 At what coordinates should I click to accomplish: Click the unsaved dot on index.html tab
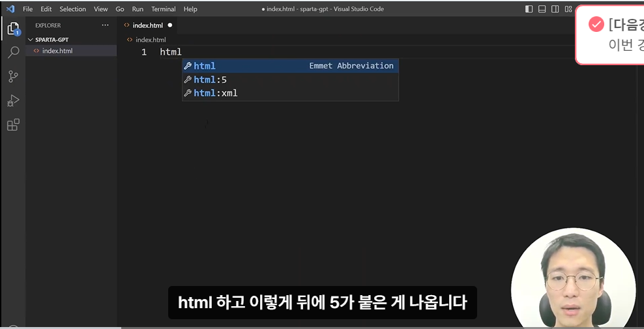coord(169,25)
